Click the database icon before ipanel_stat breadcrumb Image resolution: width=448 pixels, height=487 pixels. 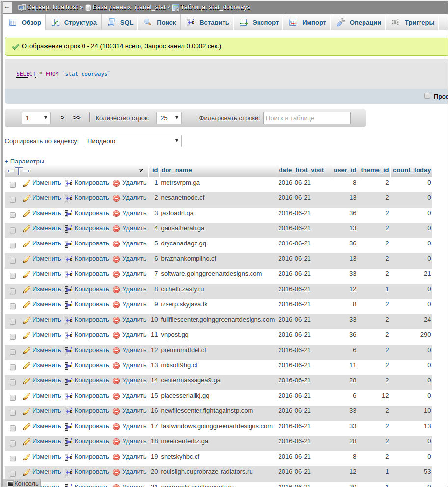pos(88,8)
